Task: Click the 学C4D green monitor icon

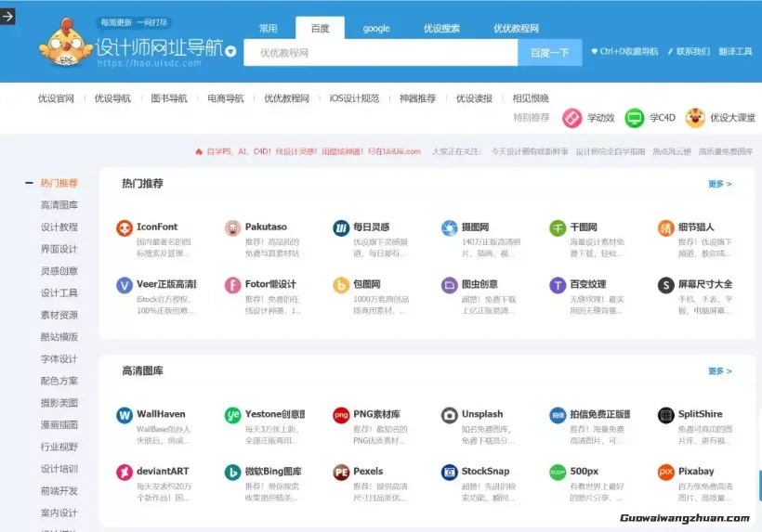Action: [x=634, y=118]
